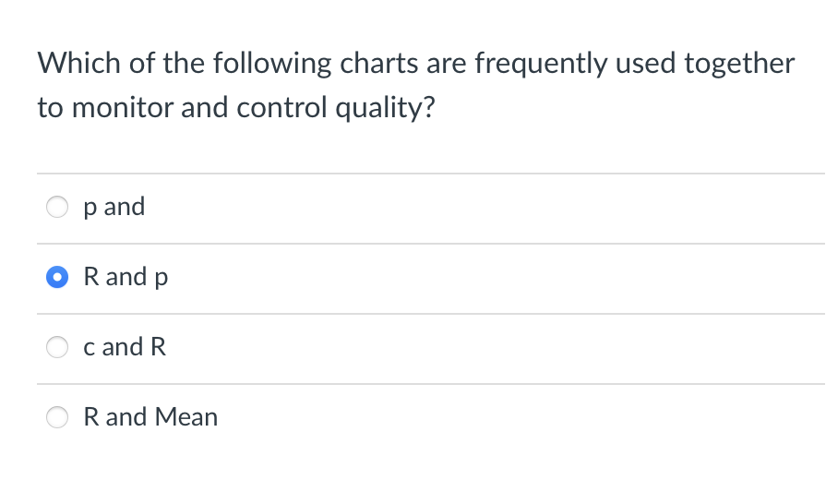This screenshot has height=504, width=838.
Task: Click the letter "c" in "c and R"
Action: (x=89, y=348)
